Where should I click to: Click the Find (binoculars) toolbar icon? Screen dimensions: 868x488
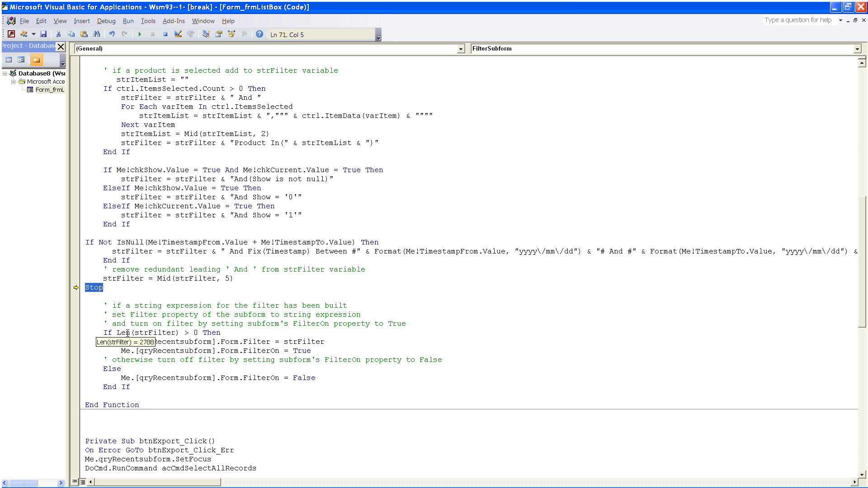(96, 34)
